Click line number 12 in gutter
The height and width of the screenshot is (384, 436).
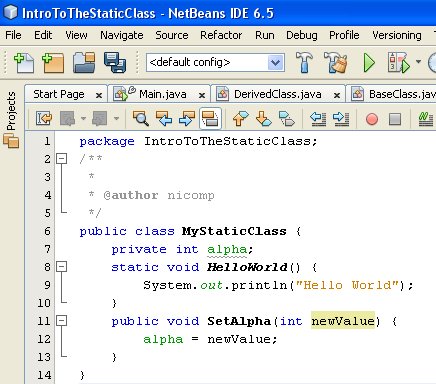click(x=44, y=339)
